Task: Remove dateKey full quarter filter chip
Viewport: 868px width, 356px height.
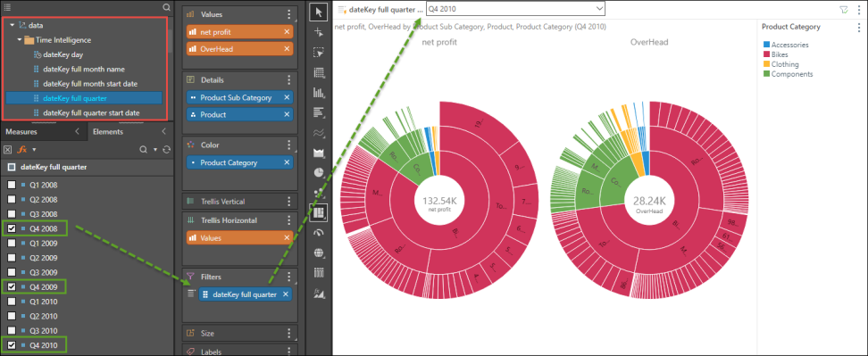Action: tap(286, 294)
